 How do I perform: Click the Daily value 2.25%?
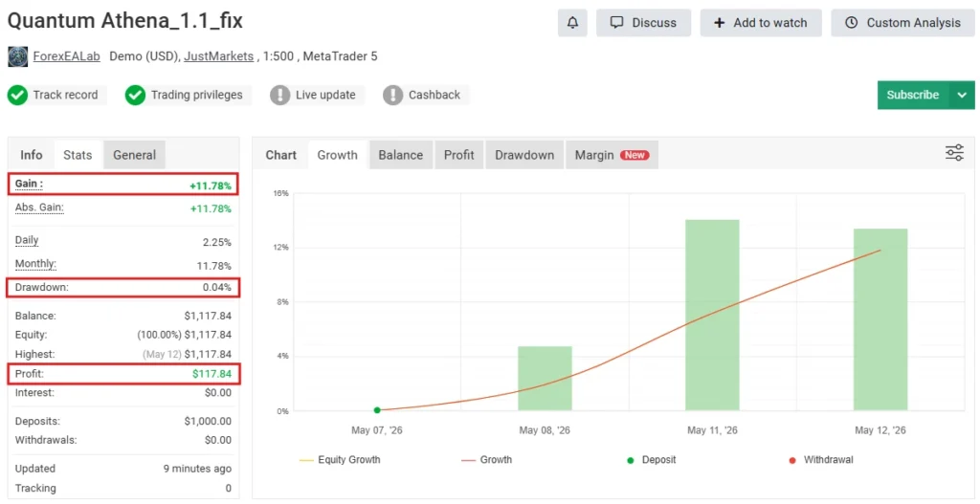click(x=217, y=242)
